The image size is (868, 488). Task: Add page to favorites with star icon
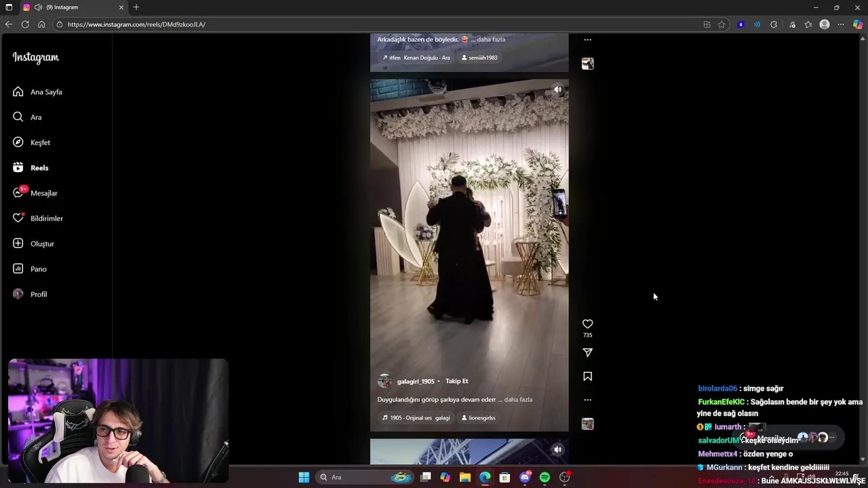[x=722, y=24]
